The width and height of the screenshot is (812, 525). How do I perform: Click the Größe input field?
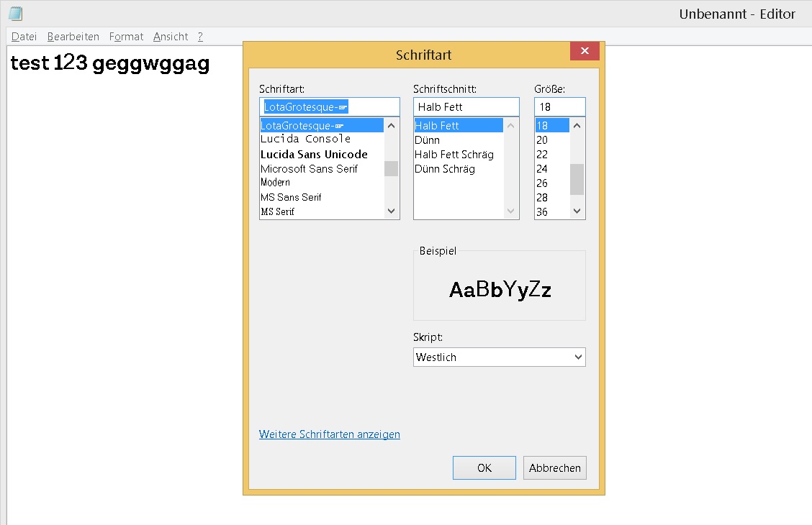pyautogui.click(x=560, y=107)
